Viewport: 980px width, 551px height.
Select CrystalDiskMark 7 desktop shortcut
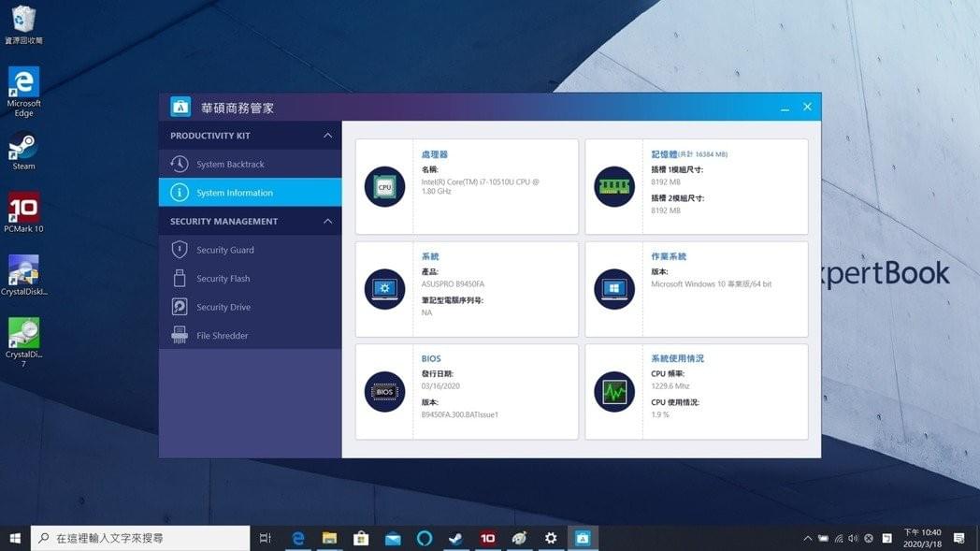pyautogui.click(x=23, y=342)
